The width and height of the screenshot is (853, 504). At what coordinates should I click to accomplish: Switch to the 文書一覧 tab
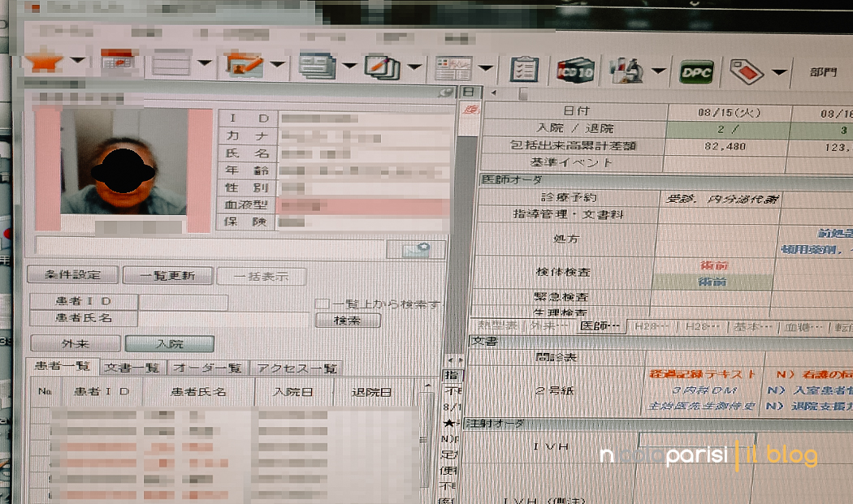133,368
